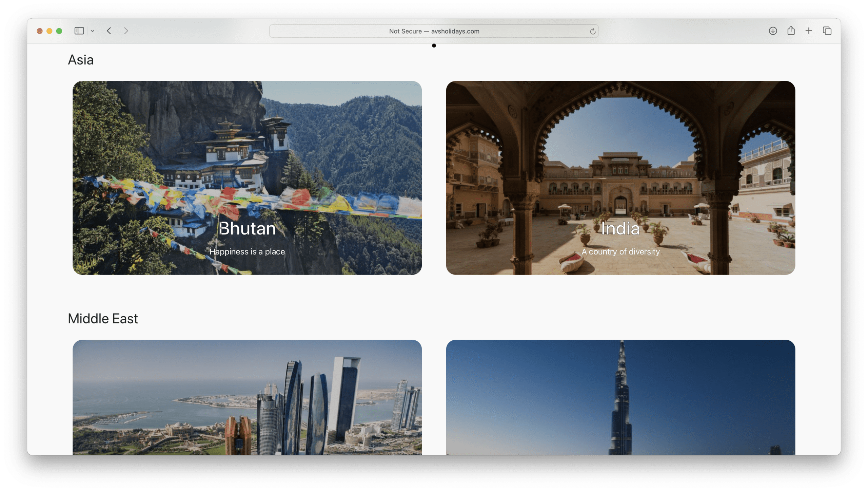
Task: Click the 'India' title text
Action: click(x=620, y=228)
